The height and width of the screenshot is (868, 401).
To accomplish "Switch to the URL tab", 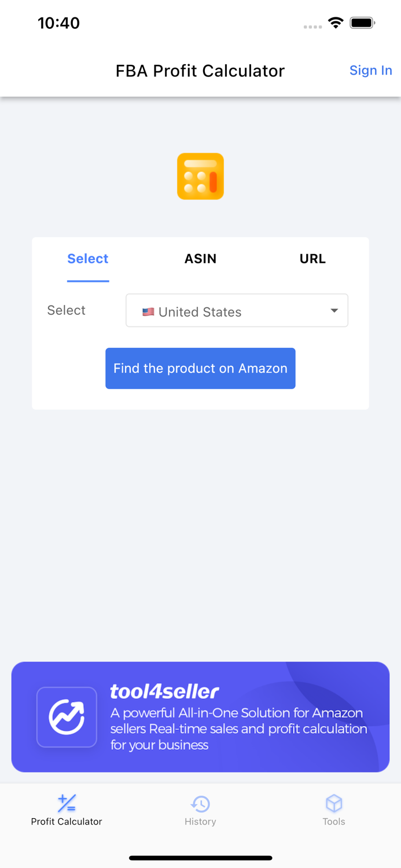I will click(312, 259).
